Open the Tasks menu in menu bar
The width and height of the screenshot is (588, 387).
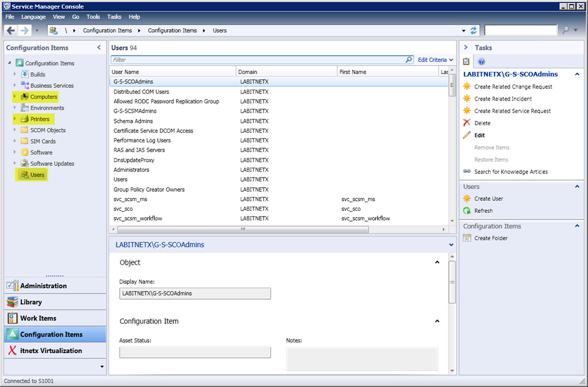coord(114,17)
